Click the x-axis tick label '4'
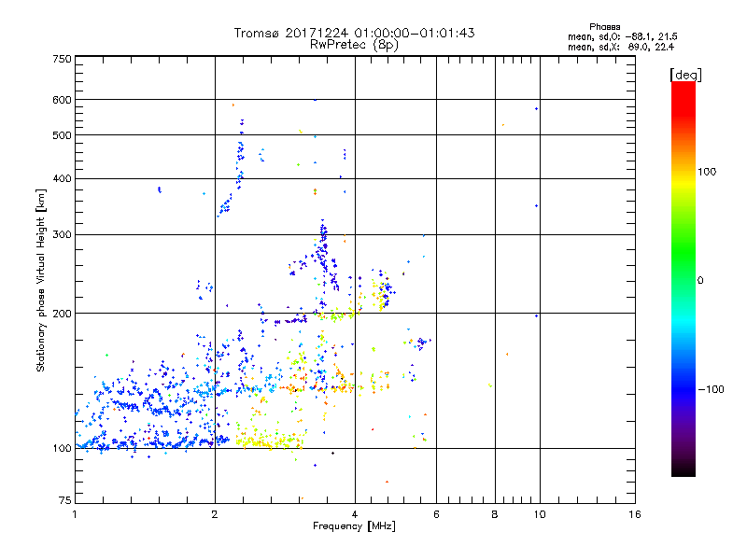 [x=355, y=514]
